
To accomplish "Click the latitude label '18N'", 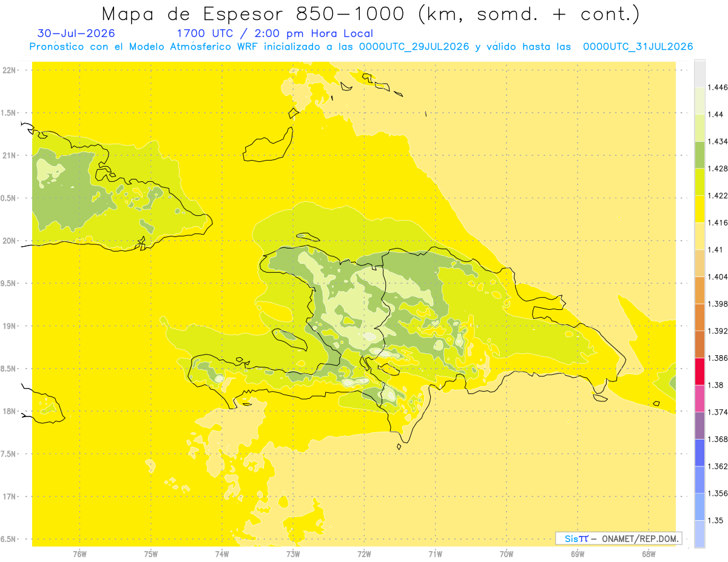I will (9, 411).
